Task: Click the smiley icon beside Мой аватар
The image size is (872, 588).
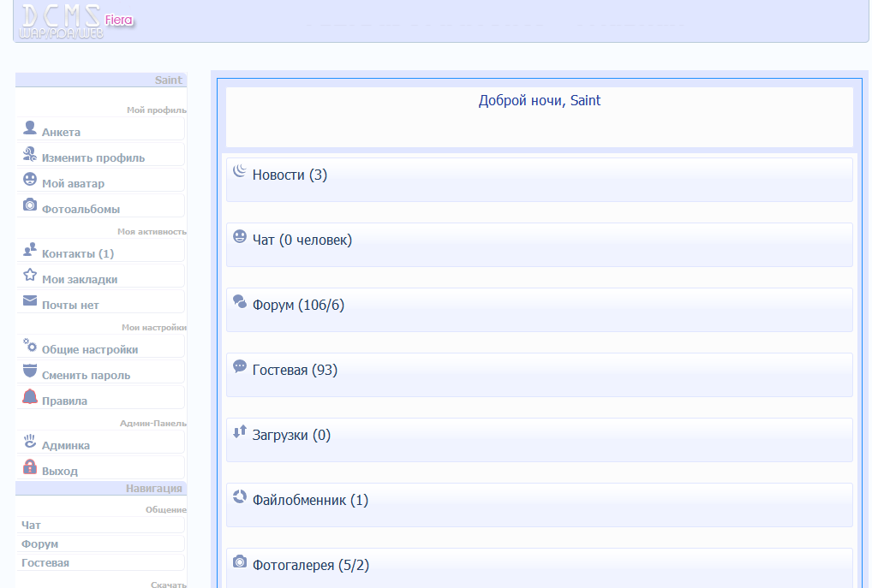Action: click(30, 180)
